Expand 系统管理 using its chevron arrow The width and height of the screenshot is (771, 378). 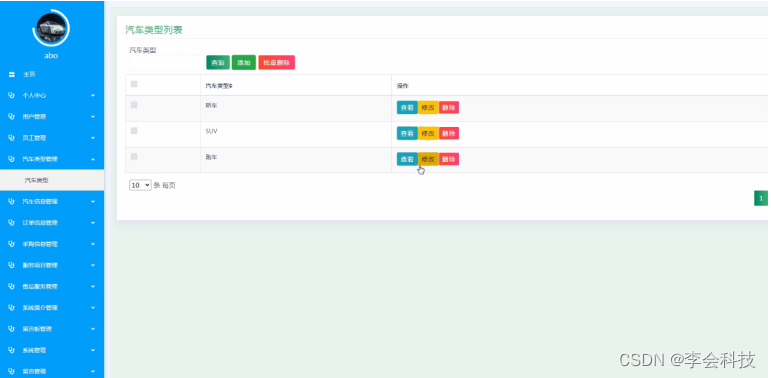tap(93, 350)
